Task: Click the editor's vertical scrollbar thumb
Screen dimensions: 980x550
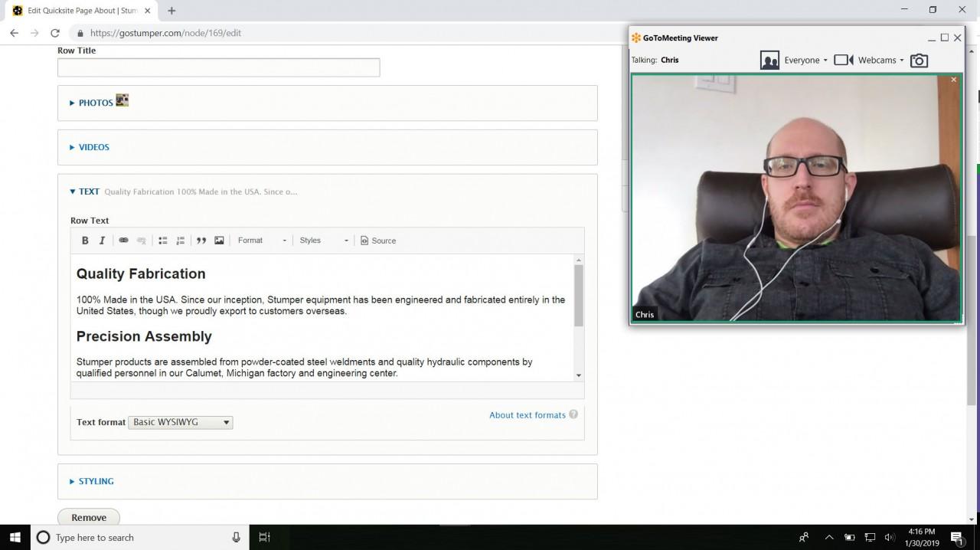Action: 578,296
